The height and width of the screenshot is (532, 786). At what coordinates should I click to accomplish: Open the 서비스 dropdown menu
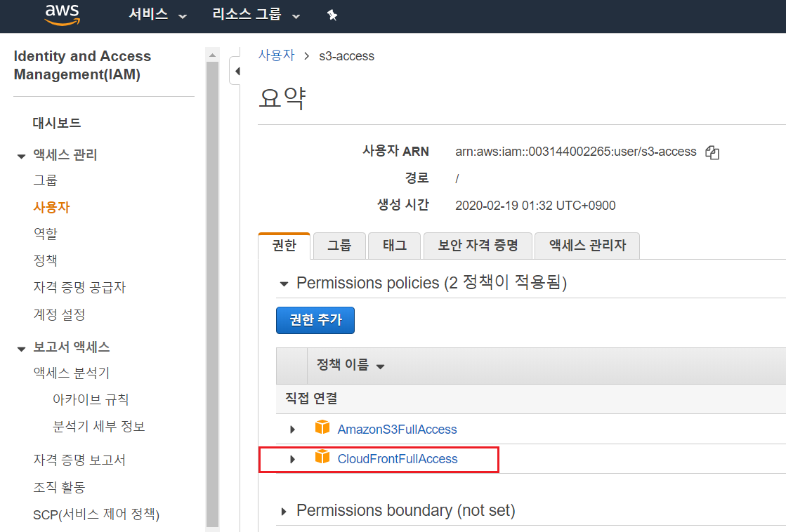[x=157, y=15]
